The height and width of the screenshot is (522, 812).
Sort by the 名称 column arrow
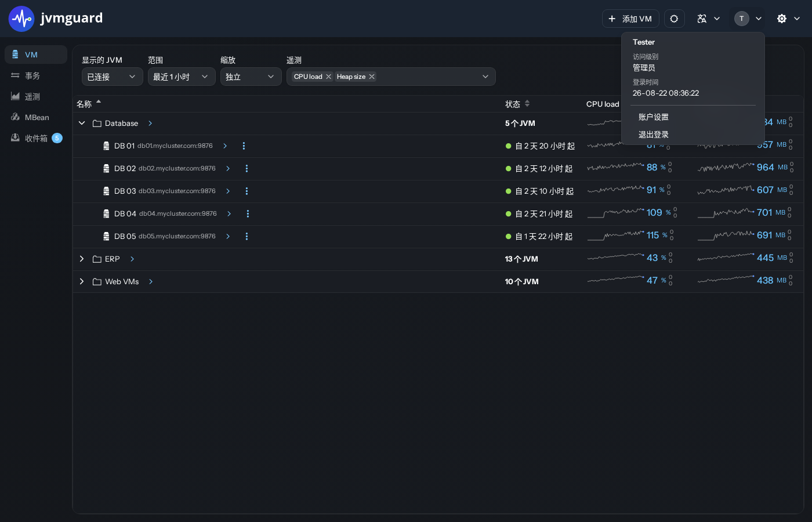(99, 102)
